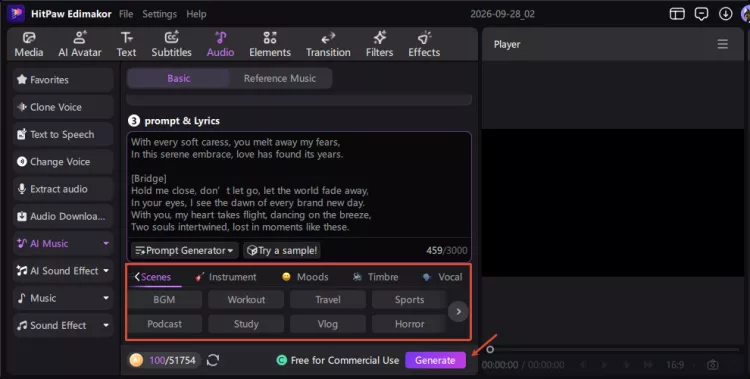Open the Elements tab

pos(270,45)
